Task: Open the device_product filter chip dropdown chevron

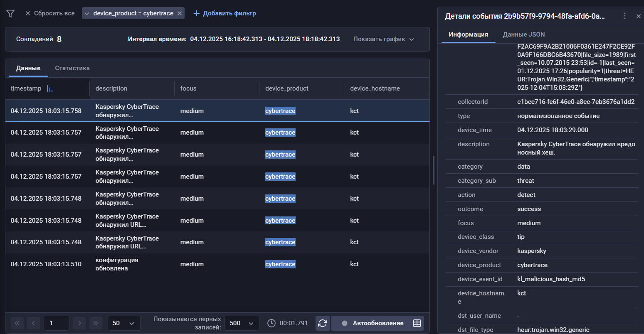Action: point(87,13)
